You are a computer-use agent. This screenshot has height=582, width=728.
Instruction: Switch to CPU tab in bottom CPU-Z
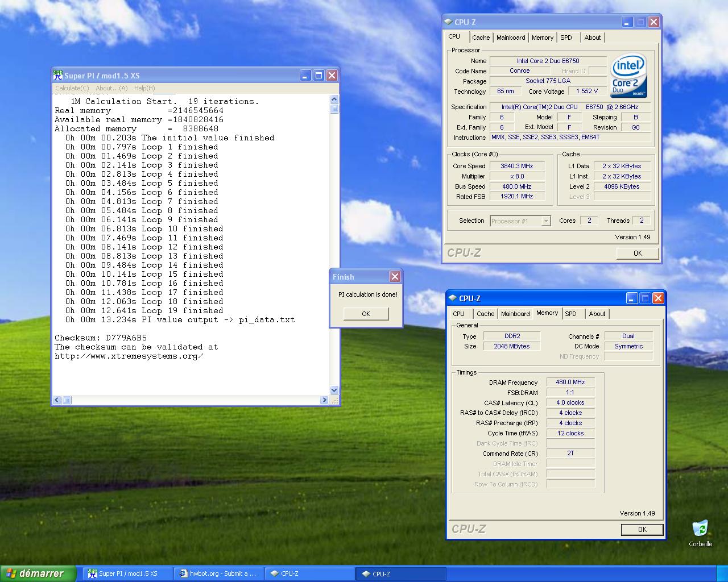pos(459,314)
